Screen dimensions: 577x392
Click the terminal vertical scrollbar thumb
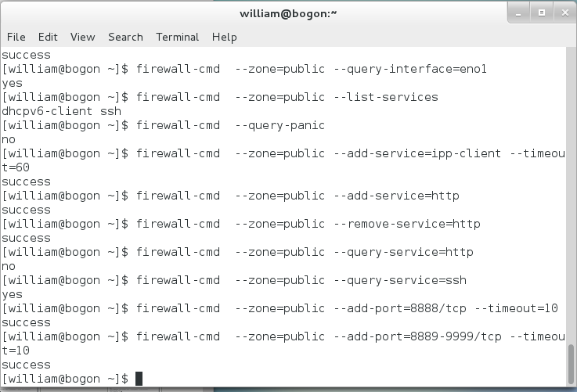pyautogui.click(x=571, y=364)
